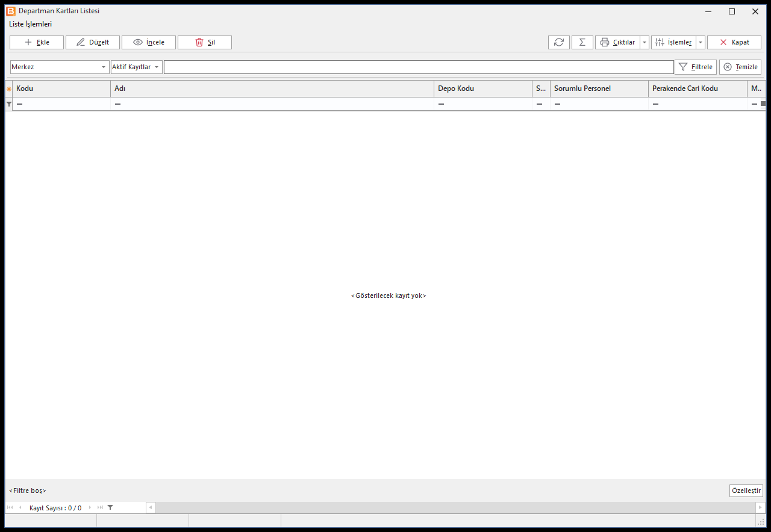Click the "Kayıt Sayısı : 0 / 0" text

coord(55,508)
